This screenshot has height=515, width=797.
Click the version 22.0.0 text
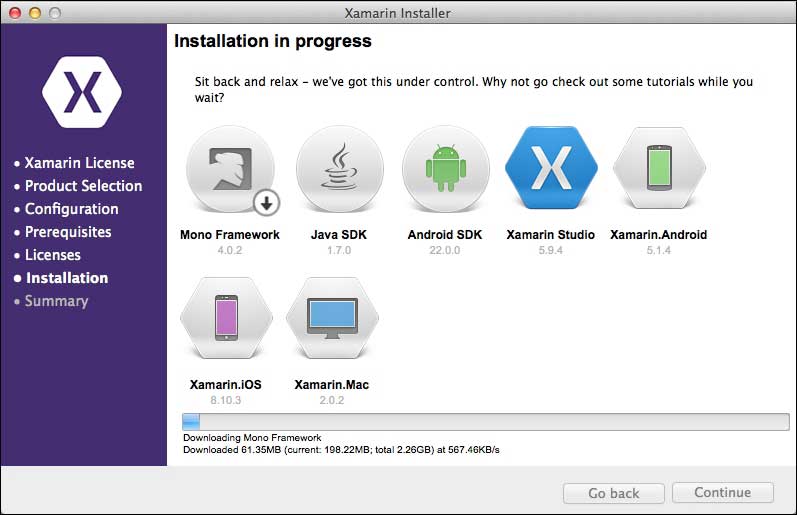pos(445,250)
